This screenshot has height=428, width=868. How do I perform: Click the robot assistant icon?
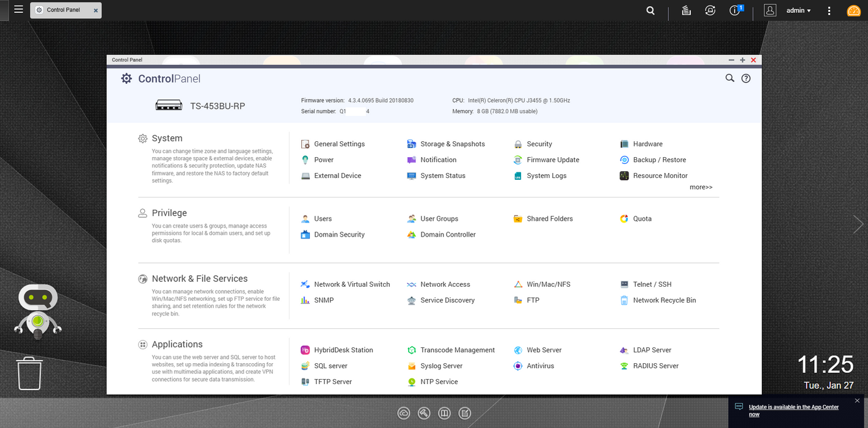click(x=38, y=312)
